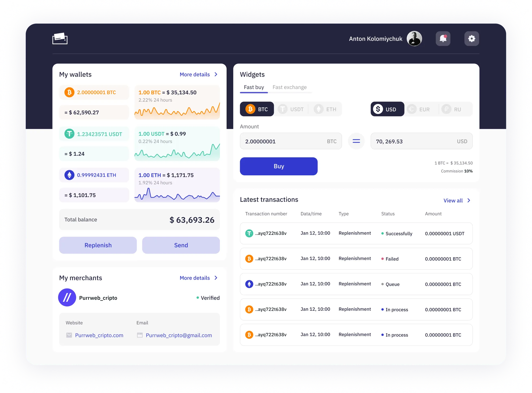The height and width of the screenshot is (393, 532).
Task: Open the notifications bell icon
Action: tap(443, 39)
